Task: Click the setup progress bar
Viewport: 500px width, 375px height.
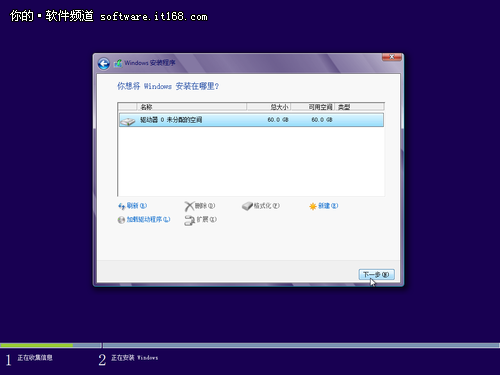Action: tap(250, 345)
